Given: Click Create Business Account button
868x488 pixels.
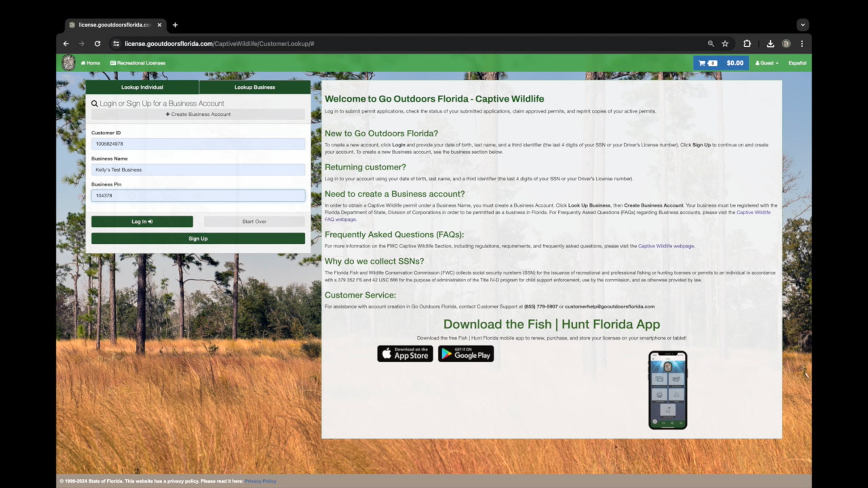Looking at the screenshot, I should (198, 114).
